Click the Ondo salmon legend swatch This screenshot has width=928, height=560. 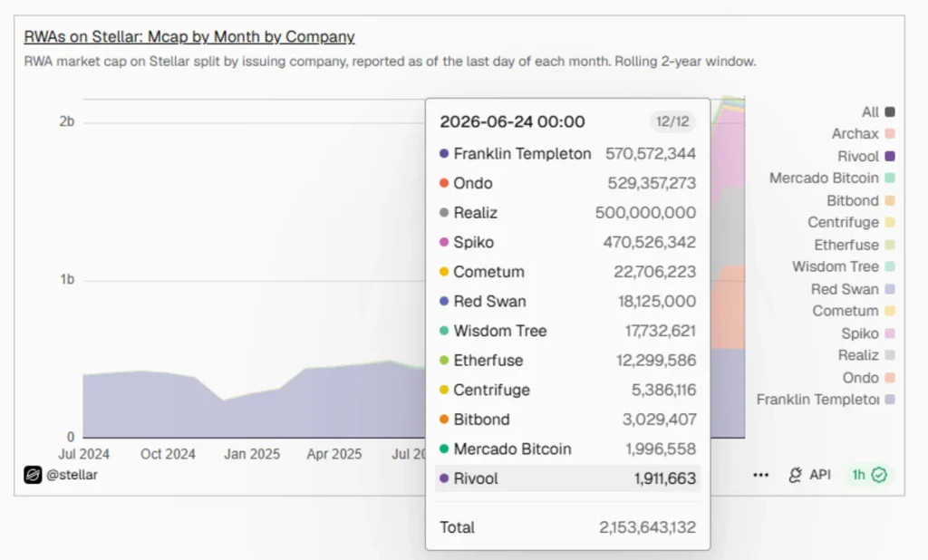click(x=890, y=378)
